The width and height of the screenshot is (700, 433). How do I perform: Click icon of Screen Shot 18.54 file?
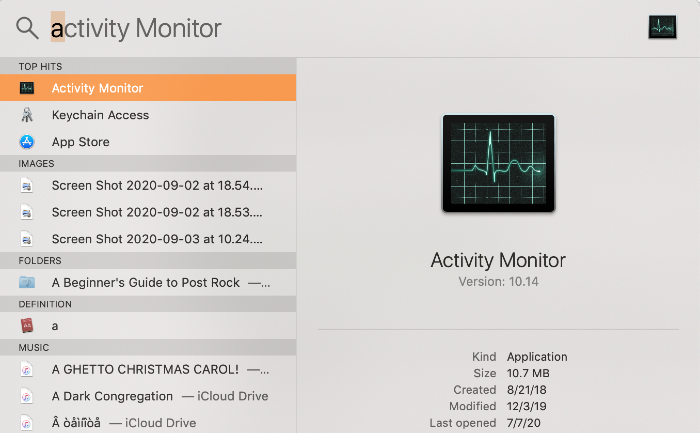point(27,185)
